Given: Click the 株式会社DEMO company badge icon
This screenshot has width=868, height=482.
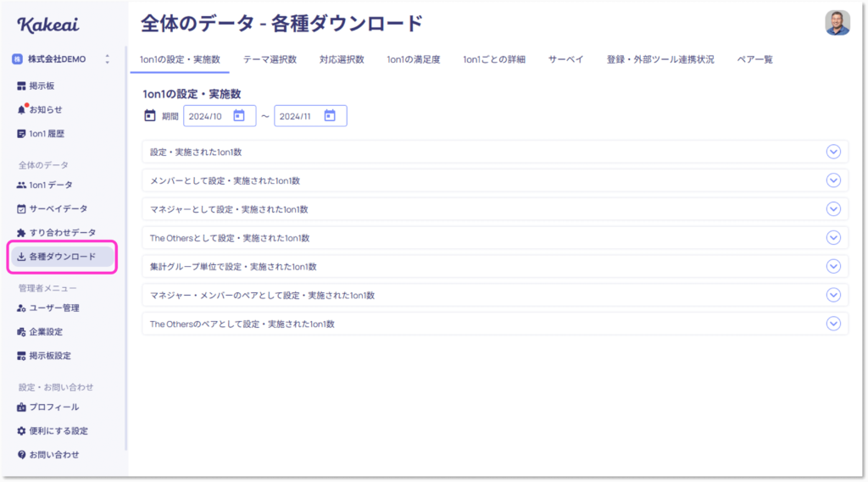Looking at the screenshot, I should 17,58.
